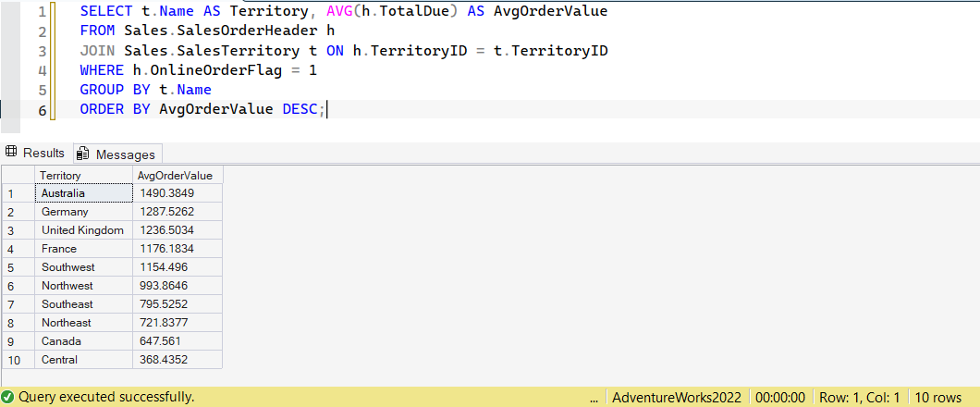Click the green query success checkmark icon

(x=8, y=397)
